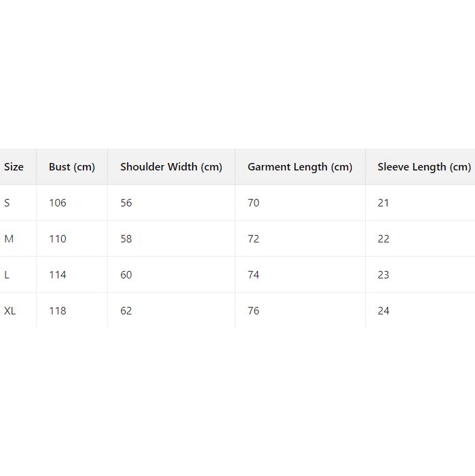475x476 pixels.
Task: Select the size S row label
Action: (x=7, y=203)
